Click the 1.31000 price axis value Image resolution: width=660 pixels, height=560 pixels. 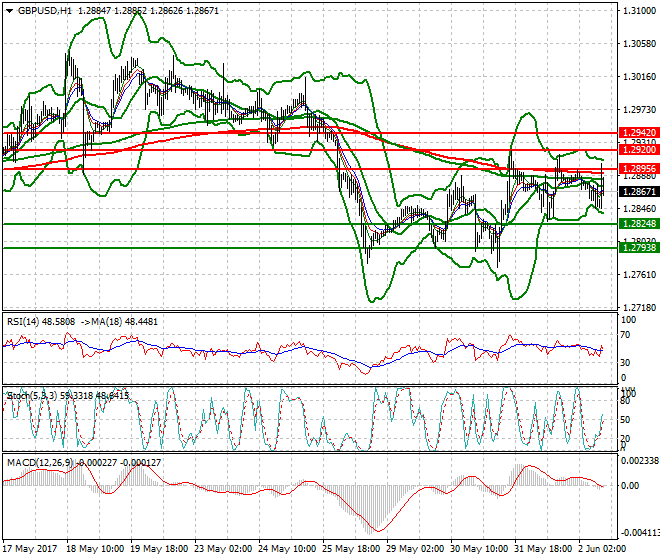point(639,11)
